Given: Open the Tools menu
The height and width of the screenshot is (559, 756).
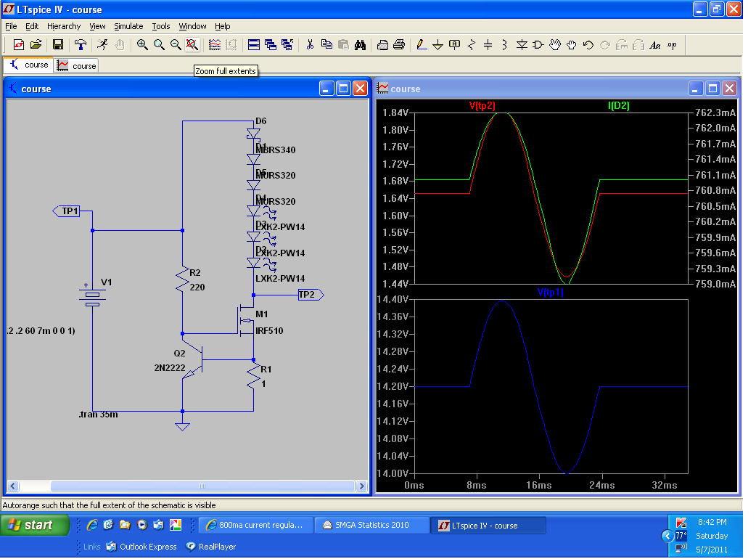Looking at the screenshot, I should click(161, 26).
